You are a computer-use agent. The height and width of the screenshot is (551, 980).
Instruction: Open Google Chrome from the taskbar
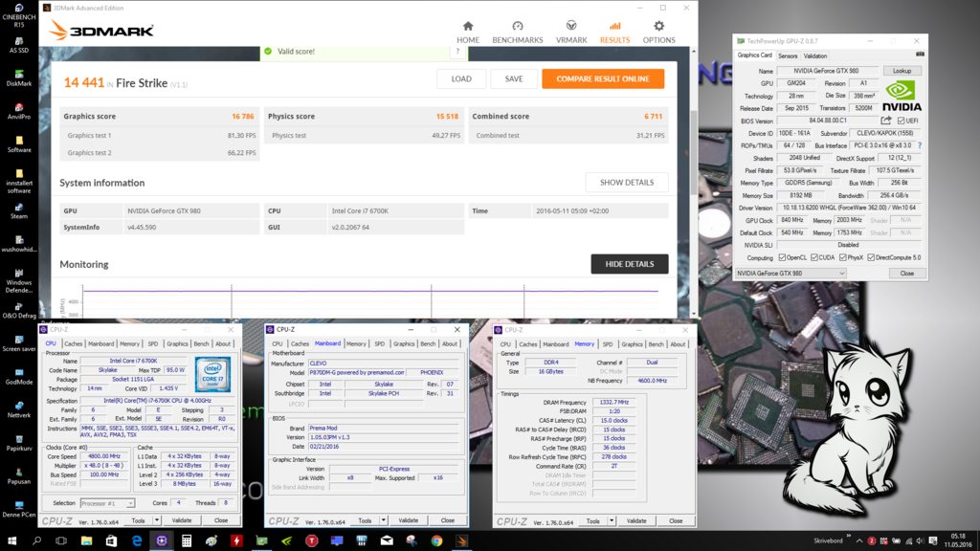[x=436, y=540]
